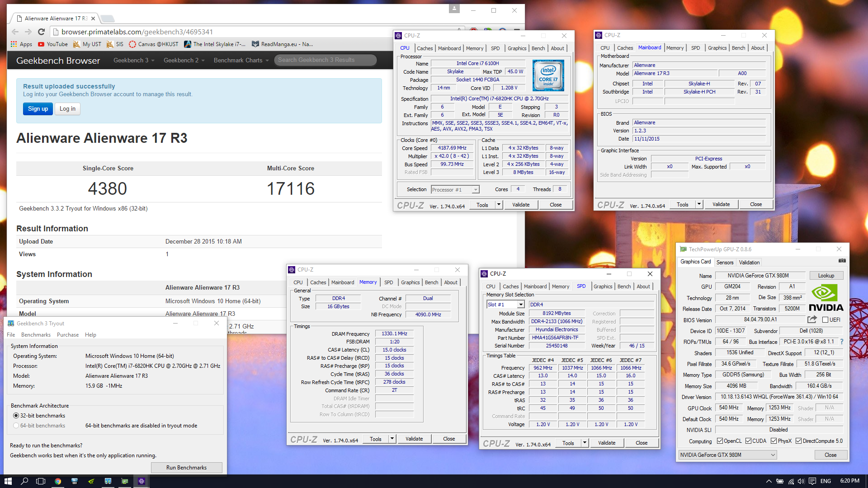Open Purchase menu in Geekbench

point(68,335)
